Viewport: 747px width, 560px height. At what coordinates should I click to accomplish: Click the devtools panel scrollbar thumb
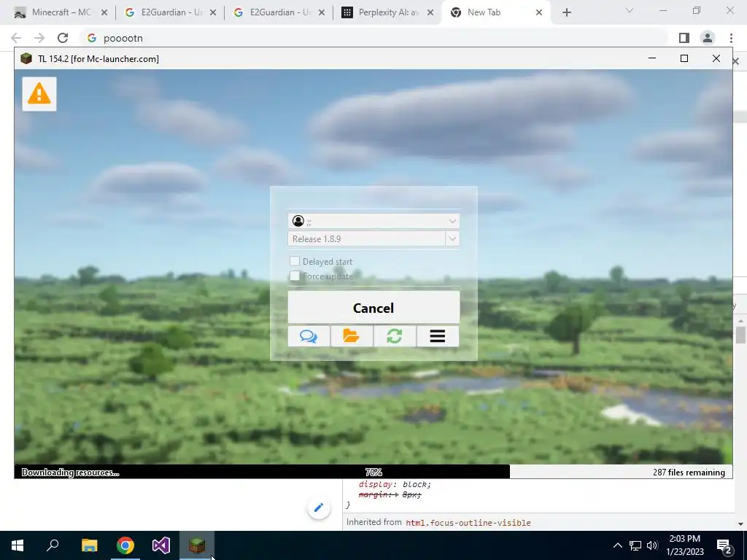[x=740, y=335]
